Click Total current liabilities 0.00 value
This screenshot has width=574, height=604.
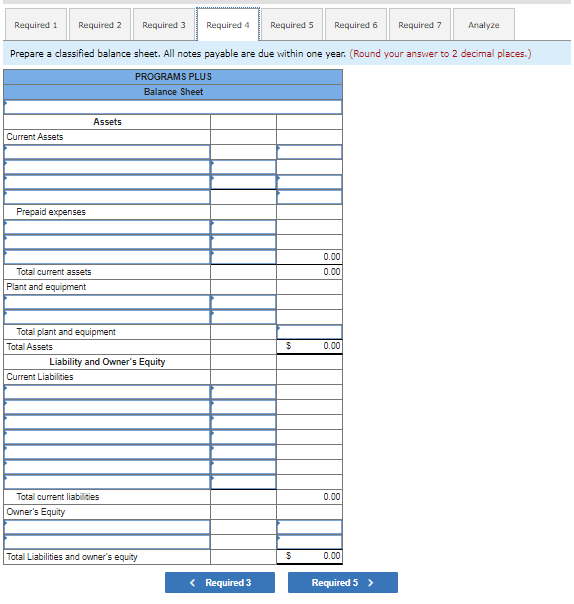click(332, 497)
